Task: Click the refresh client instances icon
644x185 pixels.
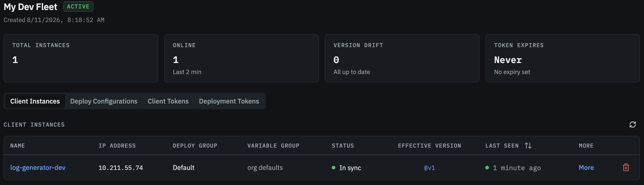Action: (632, 125)
